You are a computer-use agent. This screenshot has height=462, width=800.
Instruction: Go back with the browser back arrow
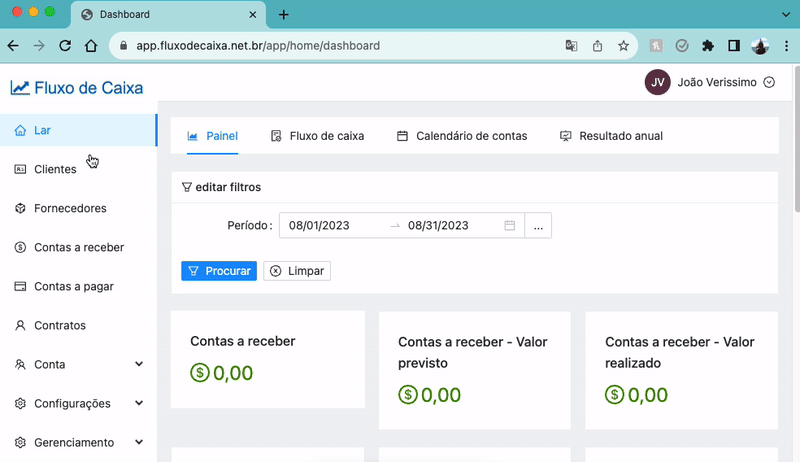tap(13, 46)
